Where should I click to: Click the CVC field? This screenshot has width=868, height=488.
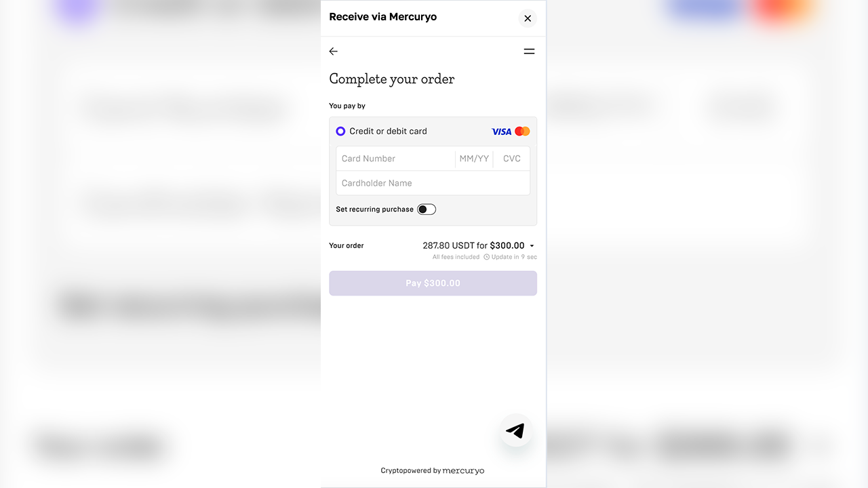[x=512, y=159]
